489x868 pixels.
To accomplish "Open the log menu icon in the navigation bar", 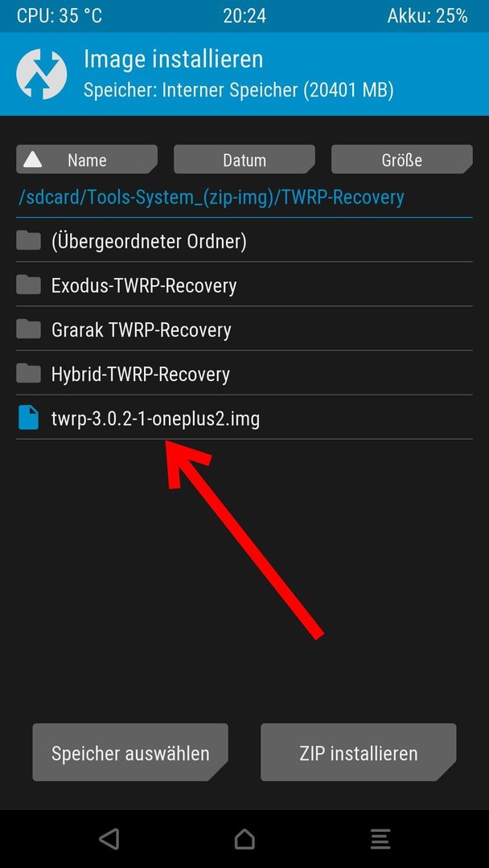I will 380,839.
